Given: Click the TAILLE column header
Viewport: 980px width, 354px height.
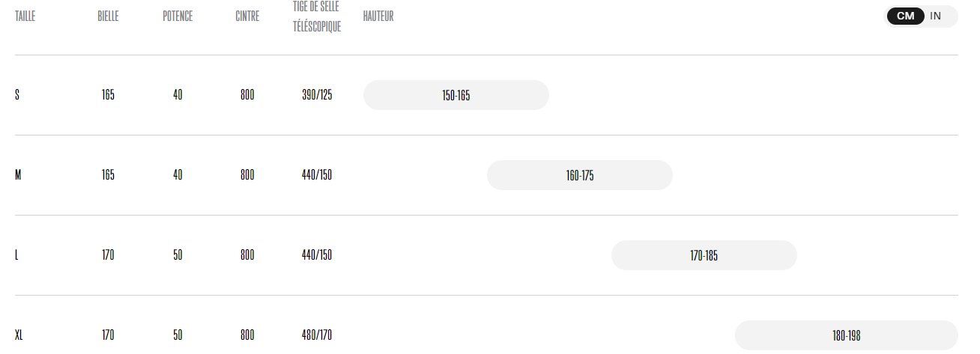Looking at the screenshot, I should pyautogui.click(x=25, y=16).
